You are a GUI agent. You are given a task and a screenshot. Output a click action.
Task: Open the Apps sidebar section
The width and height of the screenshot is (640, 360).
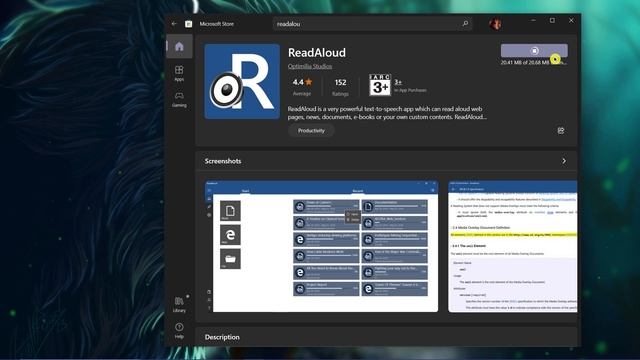[x=179, y=73]
